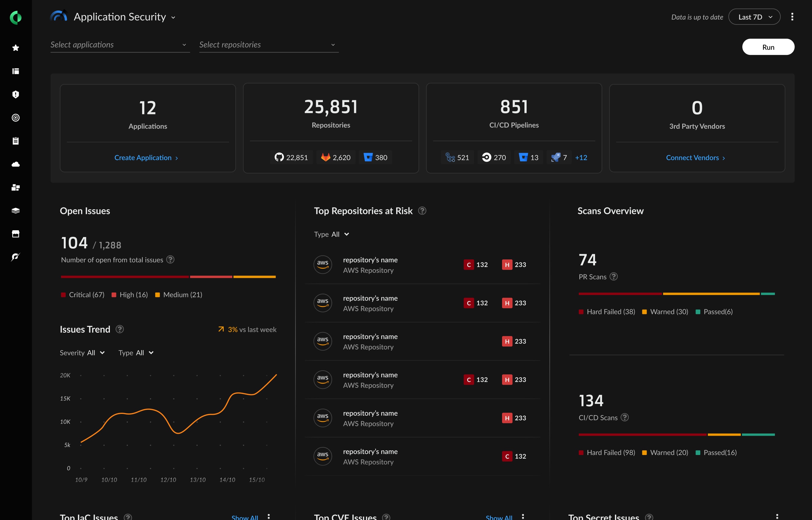Viewport: 812px width, 520px height.
Task: Click the star/favorites icon in sidebar
Action: tap(16, 47)
